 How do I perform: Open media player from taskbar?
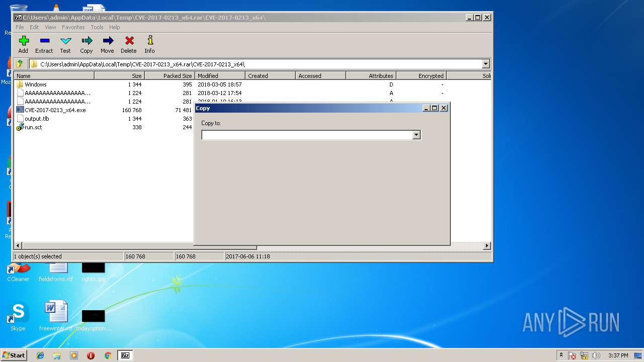(x=74, y=355)
